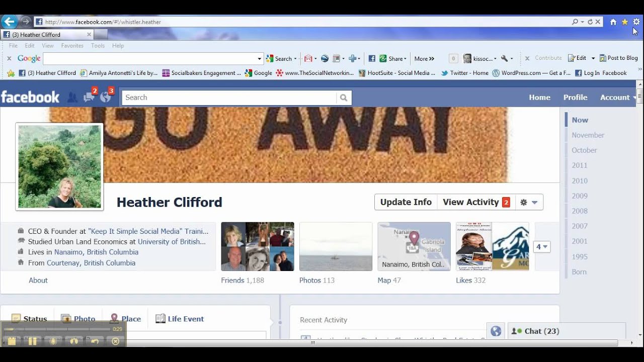
Task: Click the recorder undo arrow icon
Action: 95,341
